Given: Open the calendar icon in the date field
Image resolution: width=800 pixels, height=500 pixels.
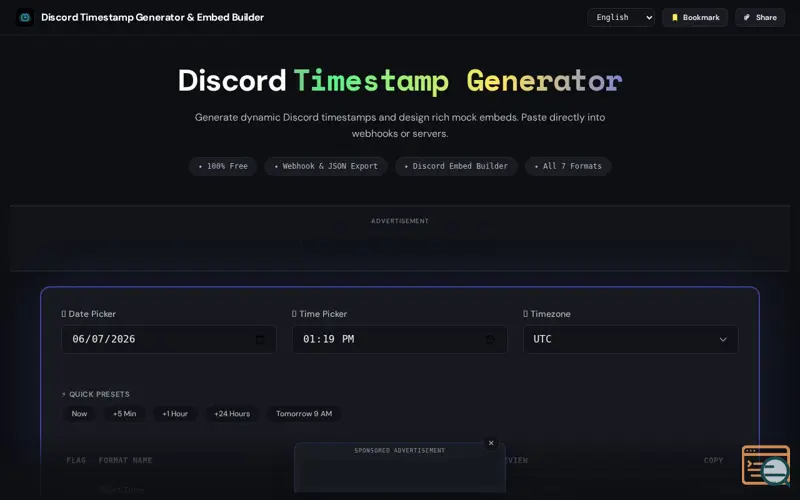Looking at the screenshot, I should coord(260,339).
